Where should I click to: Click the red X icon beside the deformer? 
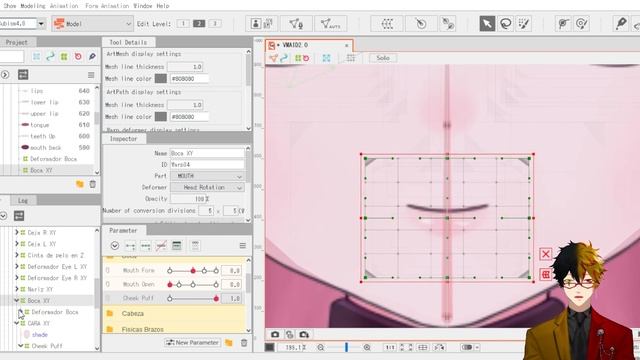point(546,254)
